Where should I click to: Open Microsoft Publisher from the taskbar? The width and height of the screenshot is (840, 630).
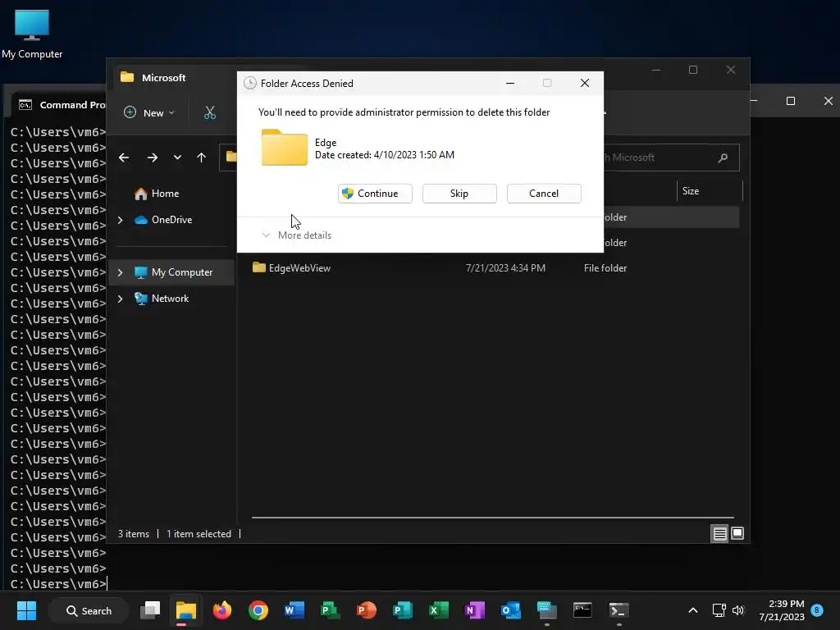[x=402, y=610]
